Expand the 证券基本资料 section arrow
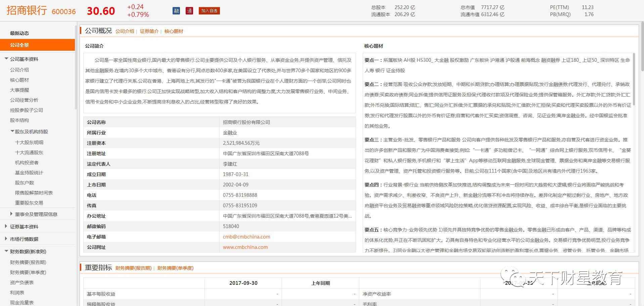This screenshot has height=306, width=644. click(x=6, y=226)
